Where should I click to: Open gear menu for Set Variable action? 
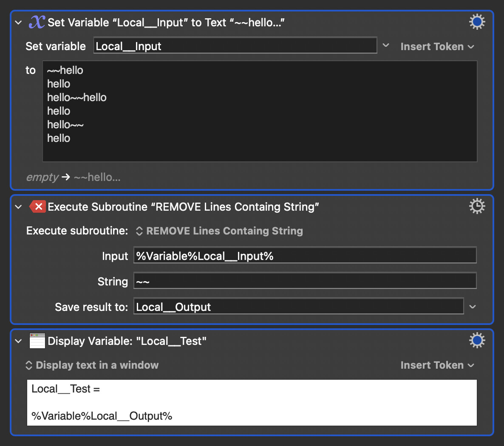477,22
